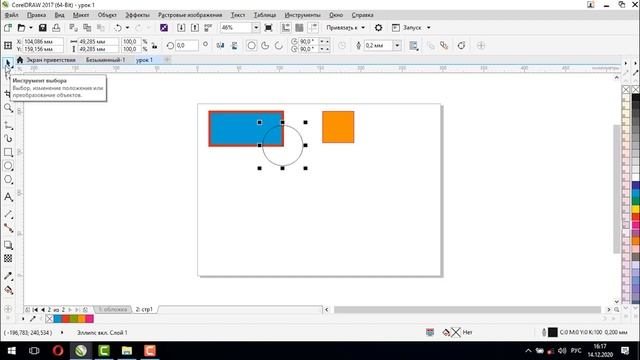The image size is (640, 360).
Task: Select the Transparency checkerboard tool
Action: pyautogui.click(x=8, y=258)
